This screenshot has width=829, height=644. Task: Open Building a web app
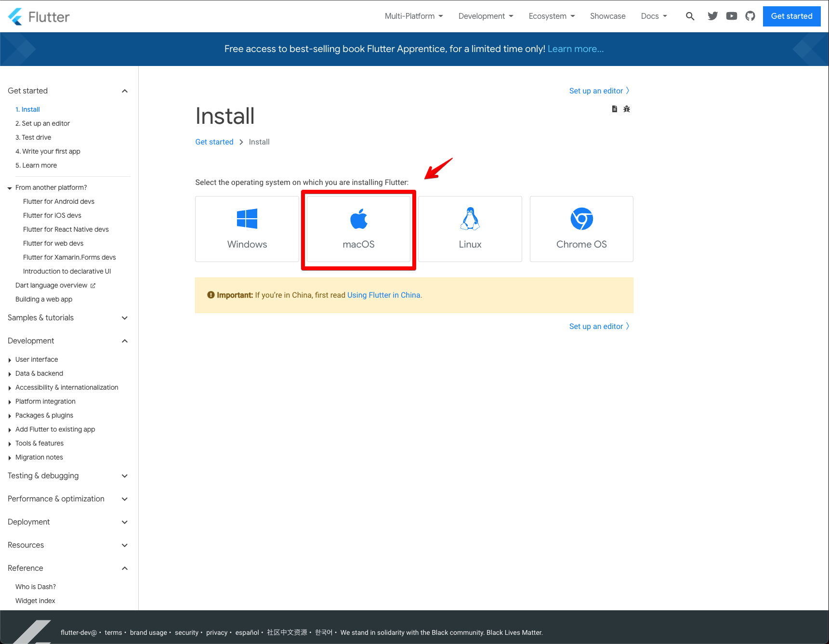coord(44,299)
